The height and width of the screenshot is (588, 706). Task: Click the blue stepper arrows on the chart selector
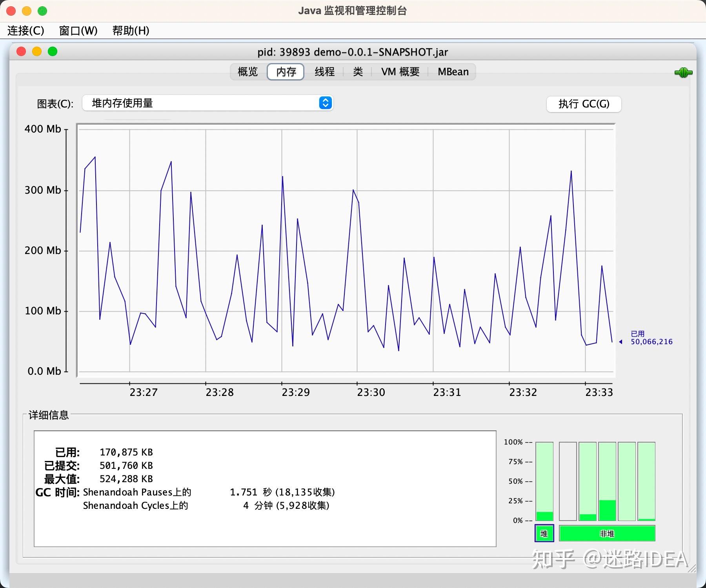coord(325,103)
